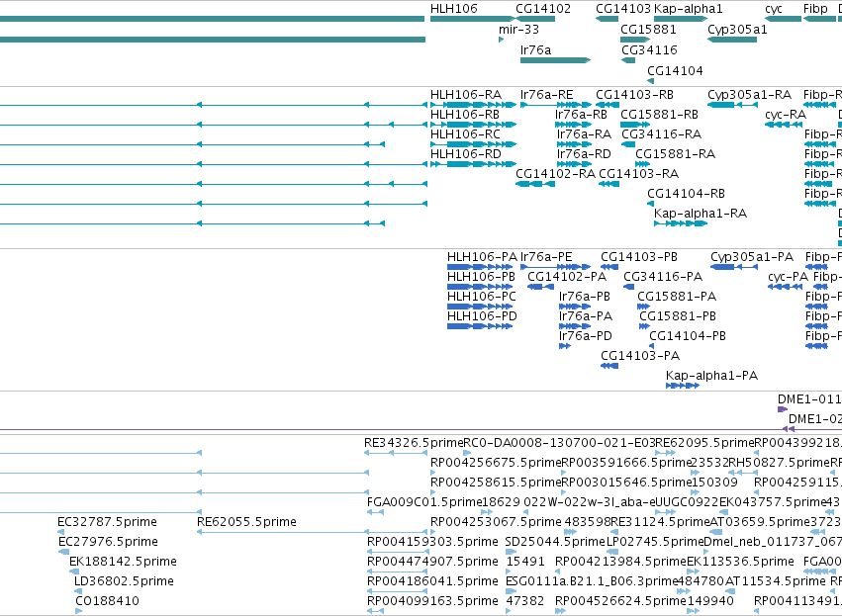Click transcript label Kap-alpha1-RA
Viewport: 842px width, 616px height.
tap(701, 214)
